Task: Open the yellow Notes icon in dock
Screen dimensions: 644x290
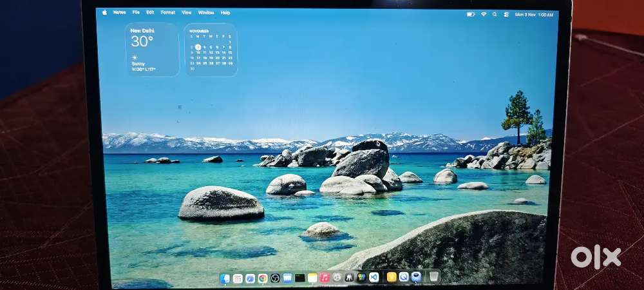Action: click(x=312, y=278)
